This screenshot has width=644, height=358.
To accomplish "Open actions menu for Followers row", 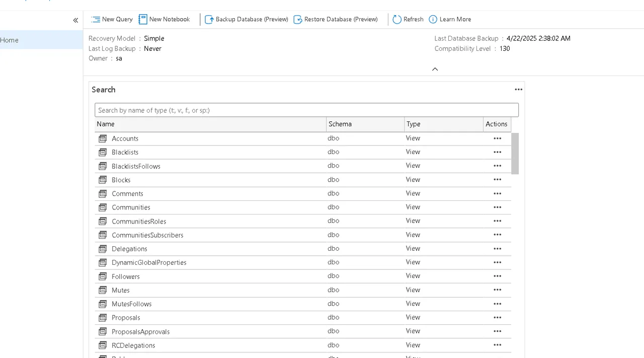I will coord(498,276).
